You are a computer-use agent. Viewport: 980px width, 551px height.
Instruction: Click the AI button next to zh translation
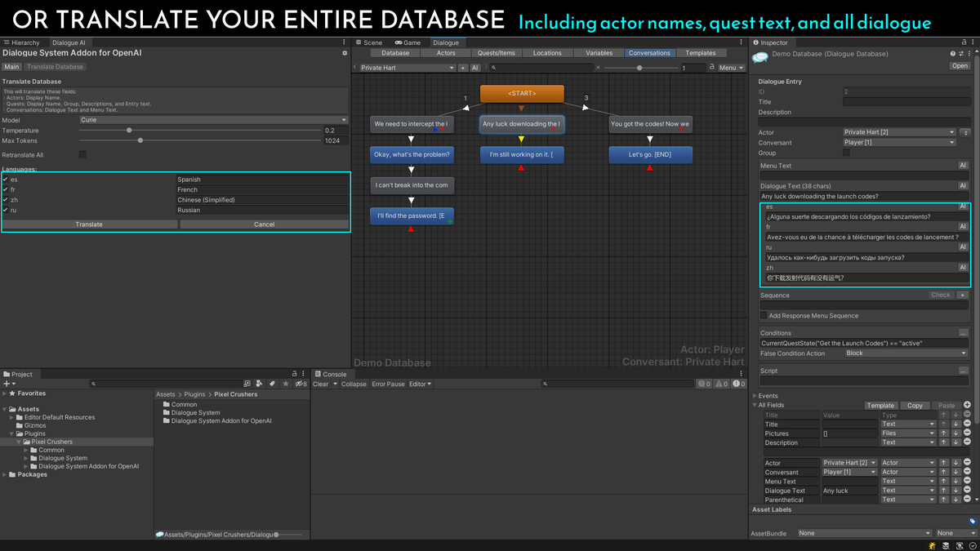(x=963, y=267)
